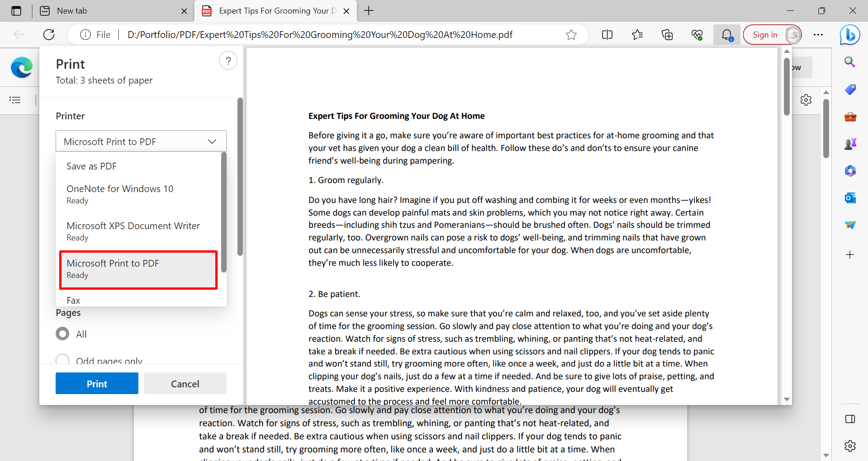Open the Tools sidebar panel
The width and height of the screenshot is (868, 461).
point(850,117)
